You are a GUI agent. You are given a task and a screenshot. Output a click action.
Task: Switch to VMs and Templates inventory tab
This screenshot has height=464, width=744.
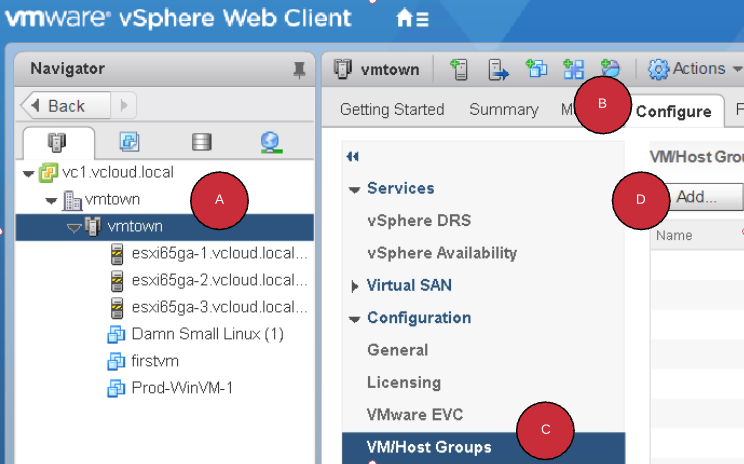tap(129, 142)
